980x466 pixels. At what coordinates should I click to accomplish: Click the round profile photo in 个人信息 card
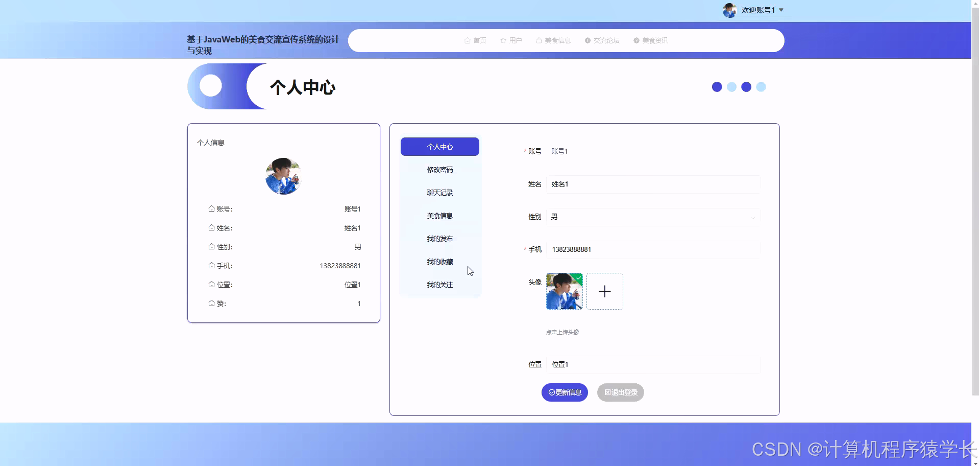[283, 176]
